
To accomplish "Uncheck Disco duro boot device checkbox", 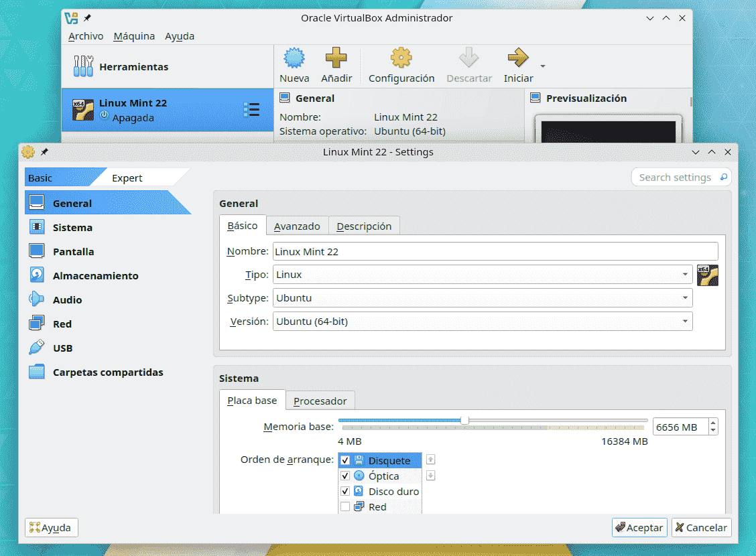I will [x=345, y=492].
